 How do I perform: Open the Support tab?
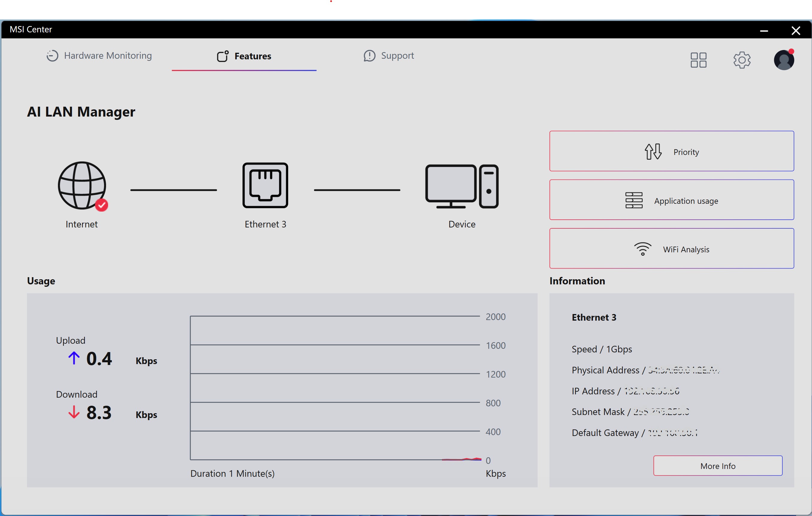[389, 56]
